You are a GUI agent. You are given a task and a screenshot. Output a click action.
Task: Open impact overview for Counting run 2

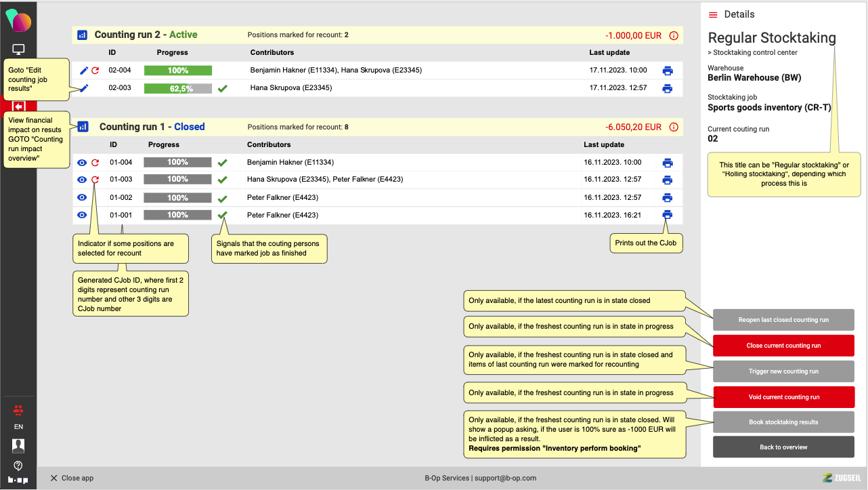click(x=82, y=35)
